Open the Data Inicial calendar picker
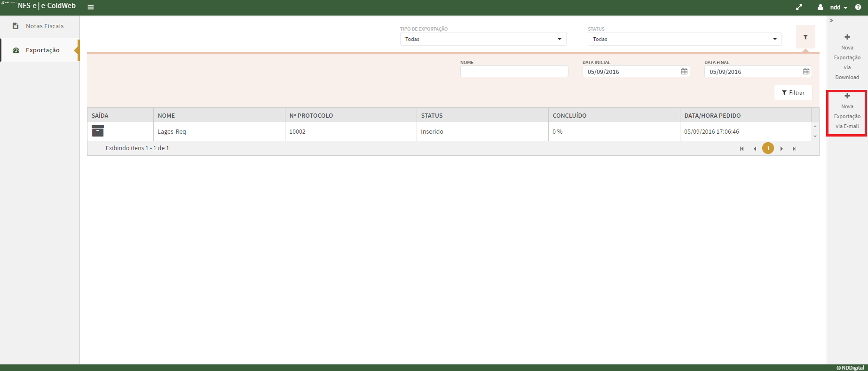The width and height of the screenshot is (868, 371). (684, 72)
